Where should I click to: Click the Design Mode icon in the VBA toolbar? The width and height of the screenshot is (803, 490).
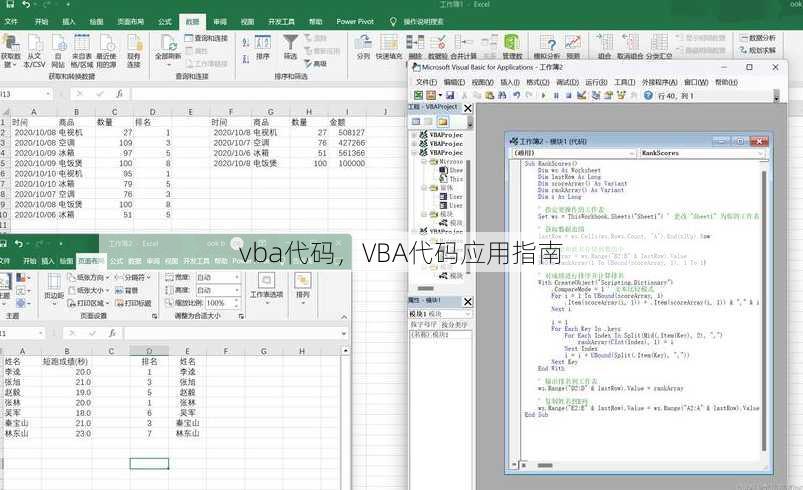pyautogui.click(x=581, y=95)
